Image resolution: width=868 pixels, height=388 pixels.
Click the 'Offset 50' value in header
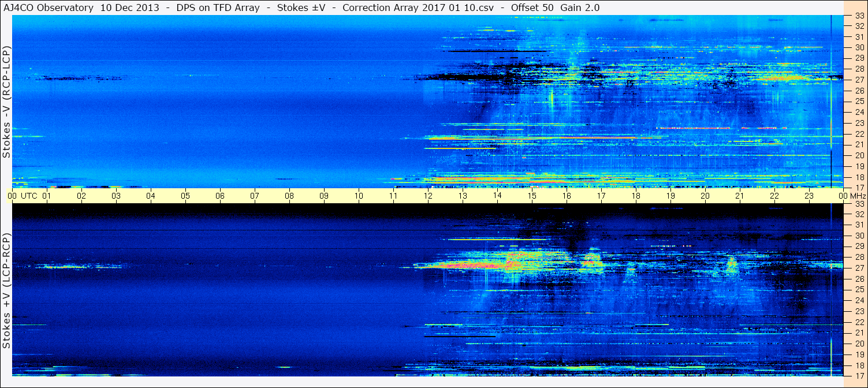tap(532, 8)
